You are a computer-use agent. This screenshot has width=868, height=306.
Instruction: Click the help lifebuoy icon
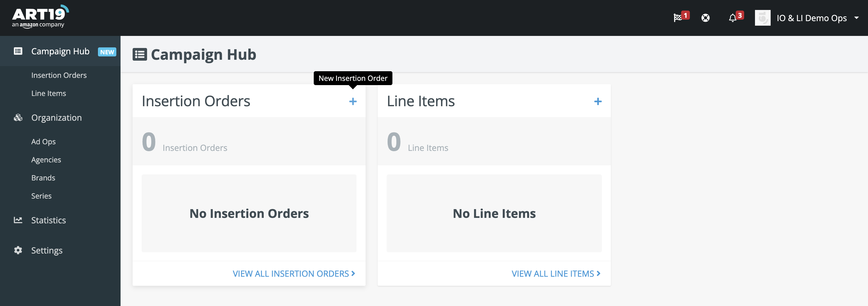[x=705, y=18]
